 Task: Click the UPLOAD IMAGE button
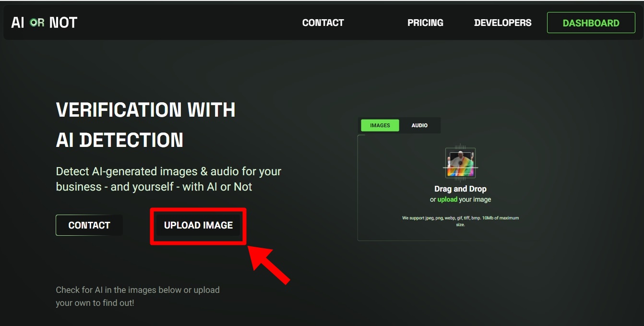tap(198, 225)
